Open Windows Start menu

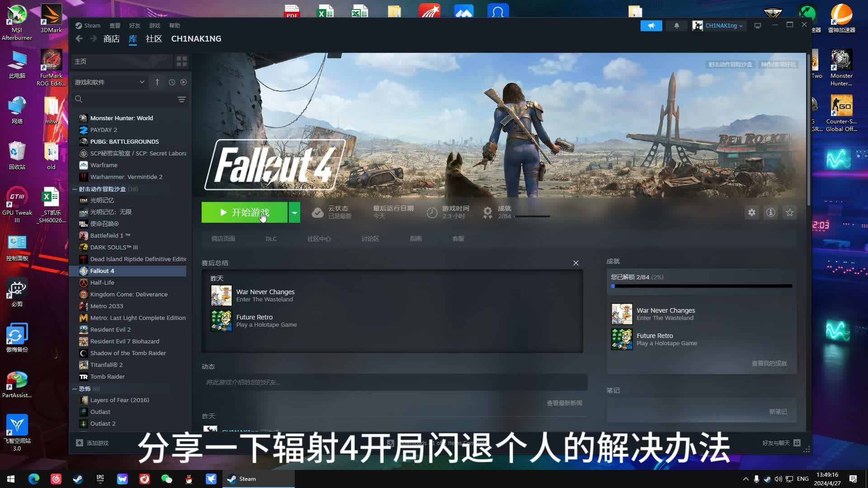point(11,479)
